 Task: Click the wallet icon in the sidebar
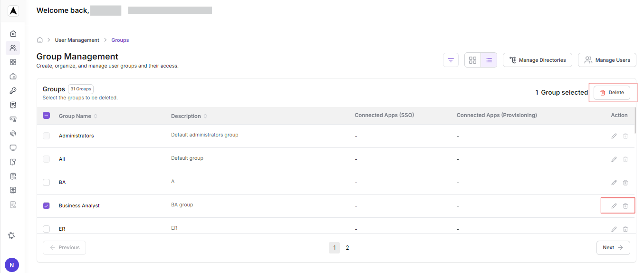tap(13, 76)
